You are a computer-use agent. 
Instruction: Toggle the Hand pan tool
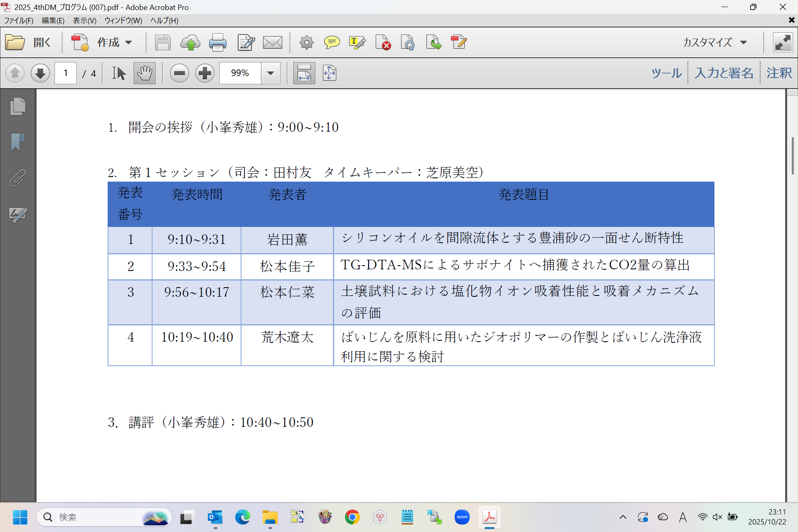(144, 74)
